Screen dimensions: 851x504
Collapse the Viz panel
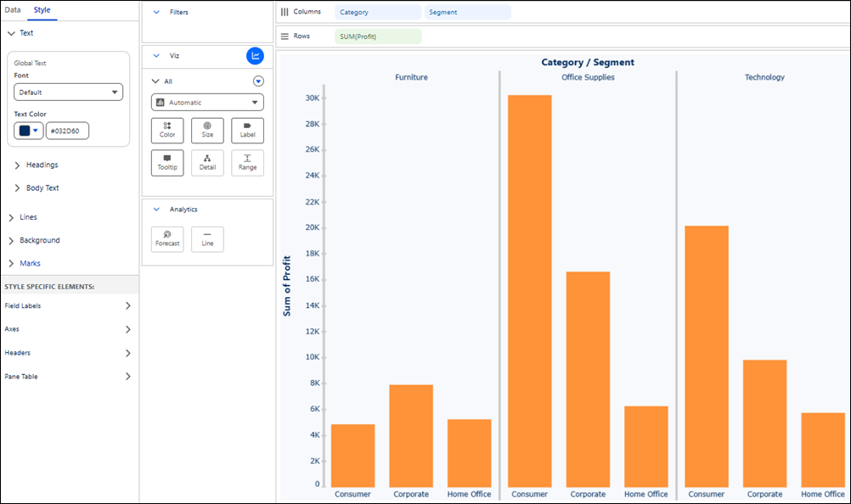pos(156,55)
